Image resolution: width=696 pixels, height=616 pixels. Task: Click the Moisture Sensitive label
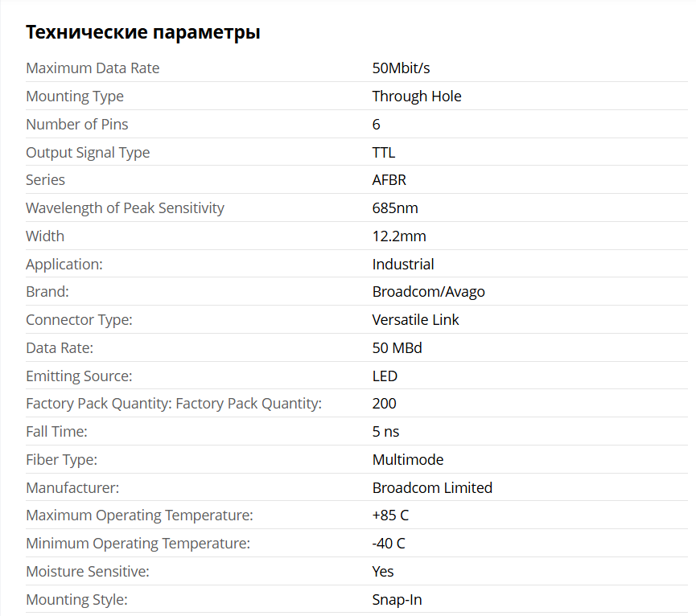[88, 572]
